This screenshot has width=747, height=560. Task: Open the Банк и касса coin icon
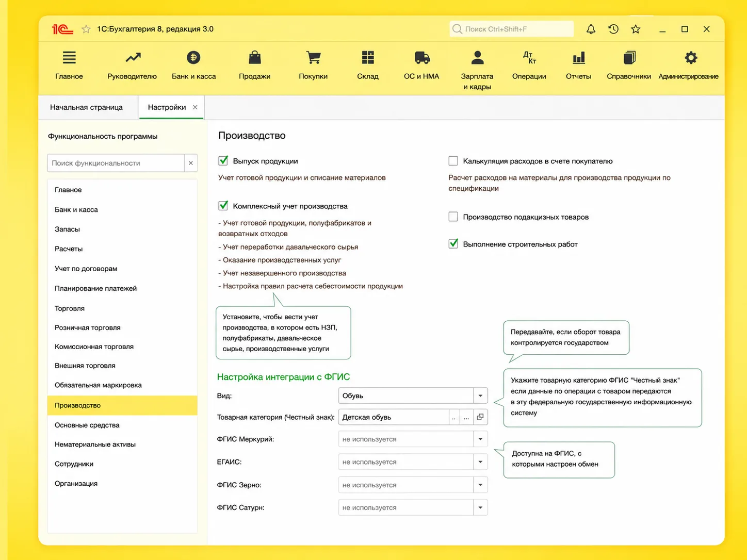pos(193,57)
